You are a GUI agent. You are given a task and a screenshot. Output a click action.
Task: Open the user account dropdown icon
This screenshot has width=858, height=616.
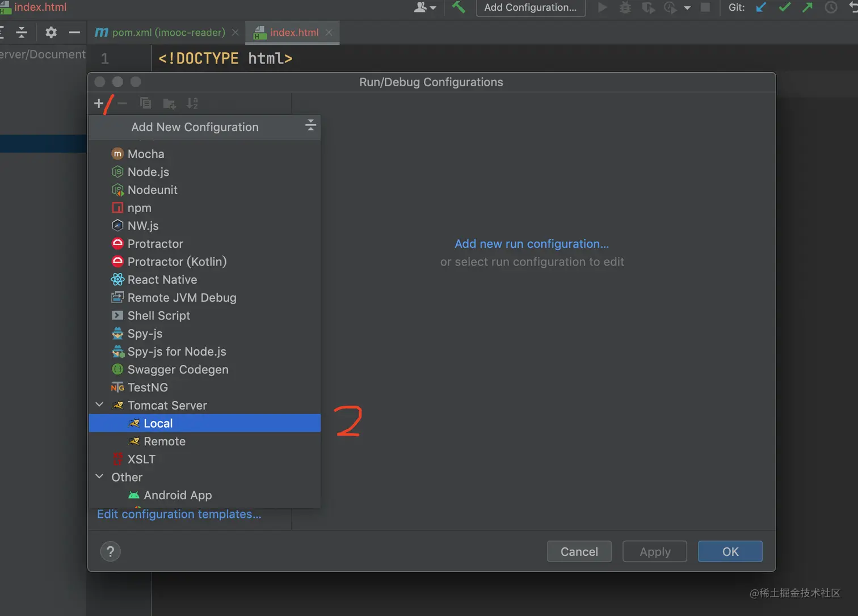(425, 7)
